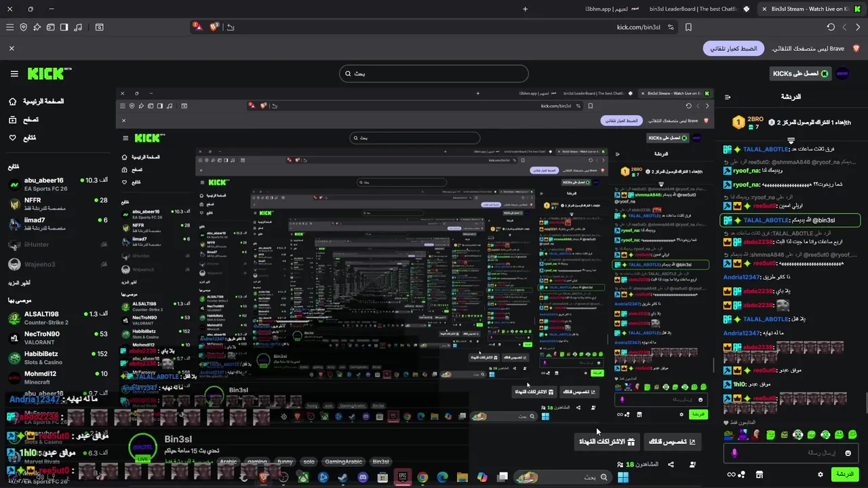Image resolution: width=868 pixels, height=488 pixels.
Task: Open Discord from the bottom taskbar
Action: 363,477
